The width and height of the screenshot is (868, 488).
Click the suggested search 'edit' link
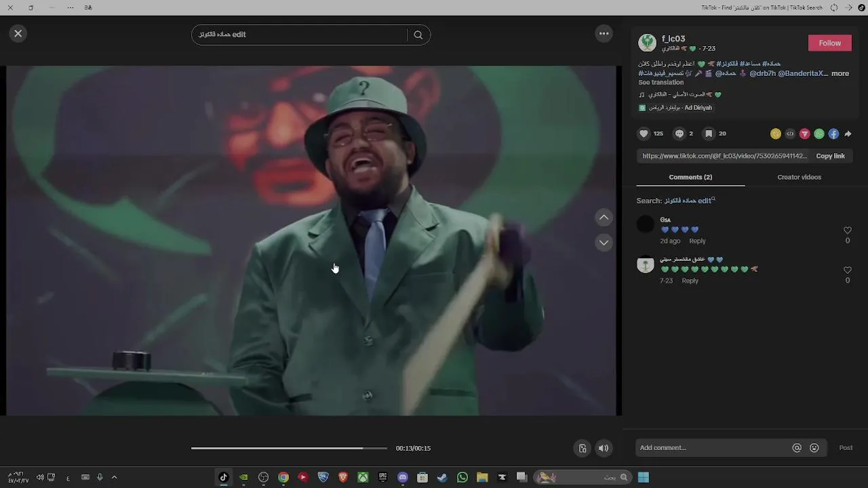pos(688,201)
